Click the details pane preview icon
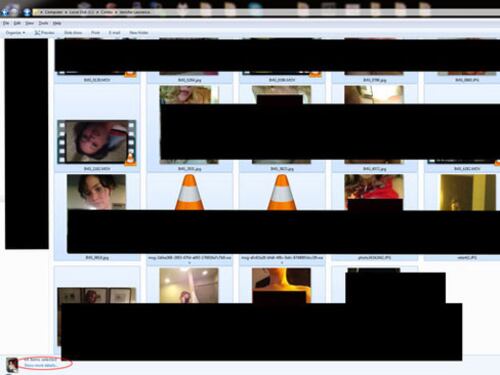Viewport: 500px width, 375px height. tap(12, 365)
